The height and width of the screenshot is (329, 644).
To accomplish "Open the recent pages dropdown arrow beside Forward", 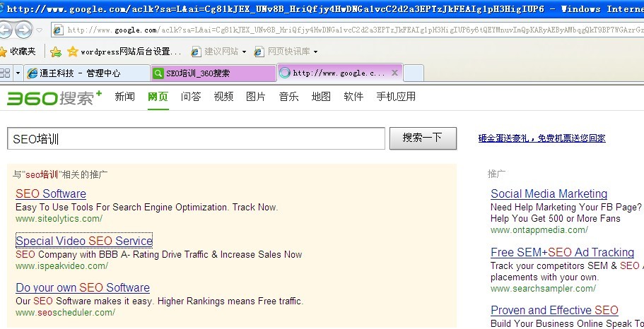I will pyautogui.click(x=39, y=30).
